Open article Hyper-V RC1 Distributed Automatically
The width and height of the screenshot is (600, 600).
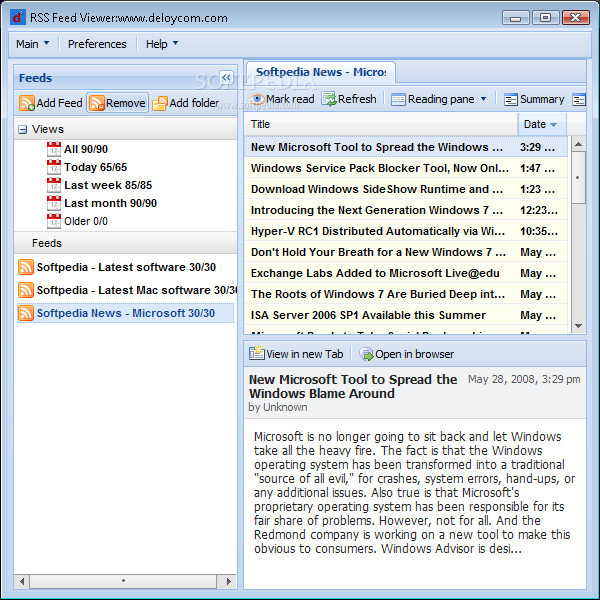(x=406, y=231)
